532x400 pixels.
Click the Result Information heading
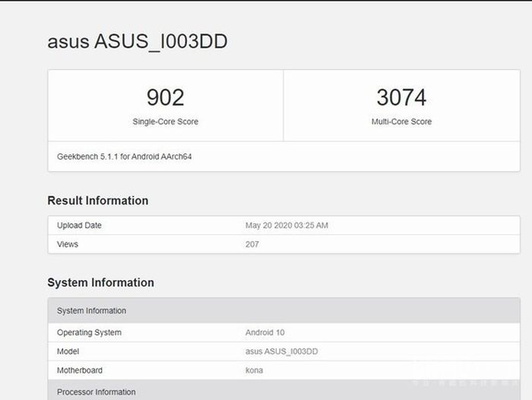(97, 201)
